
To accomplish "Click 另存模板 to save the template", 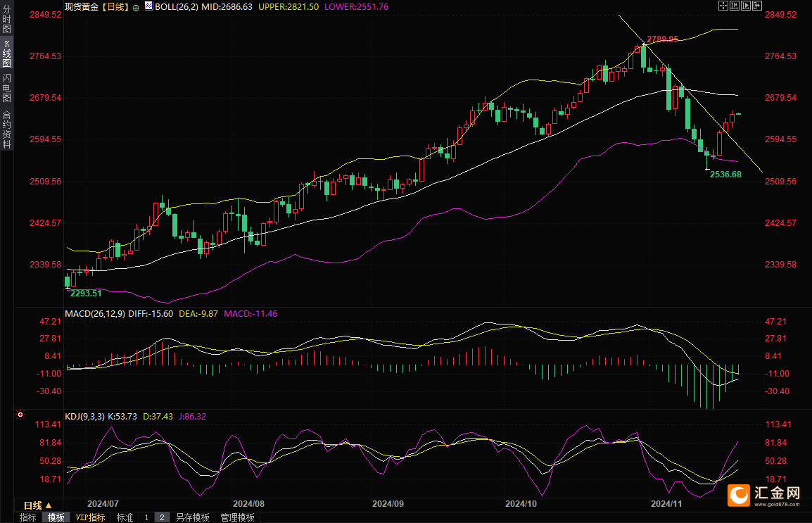I will 193,517.
